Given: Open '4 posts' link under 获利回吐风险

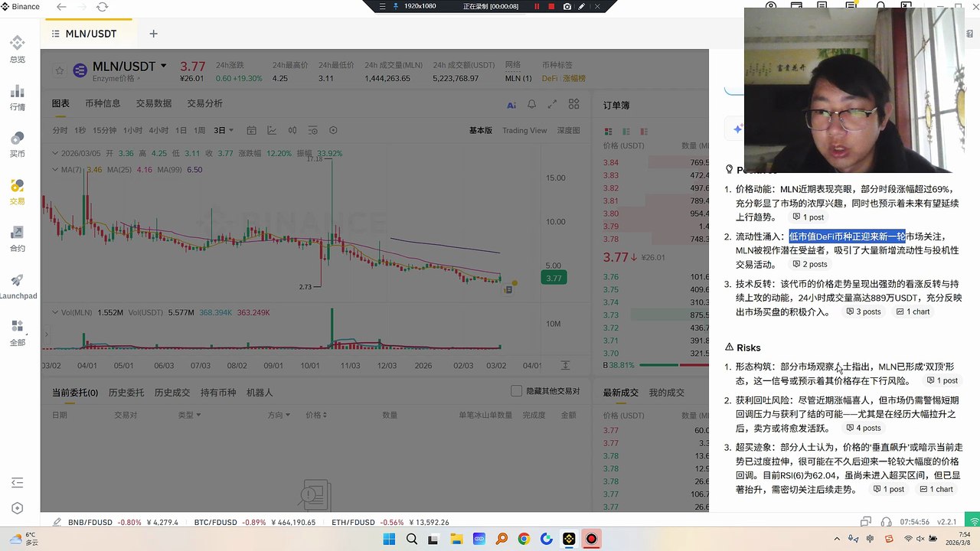Looking at the screenshot, I should pyautogui.click(x=864, y=429).
